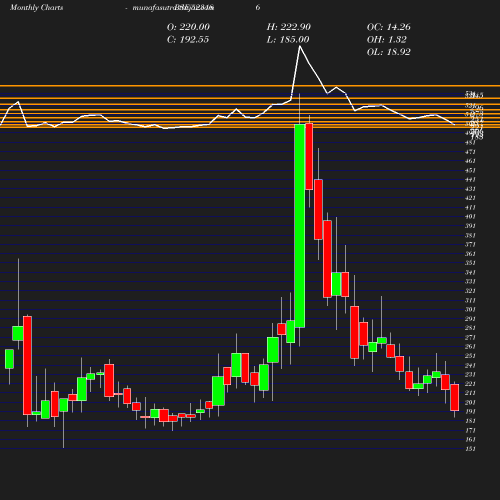
Task: Click the 401 price axis label
Action: (x=470, y=217)
